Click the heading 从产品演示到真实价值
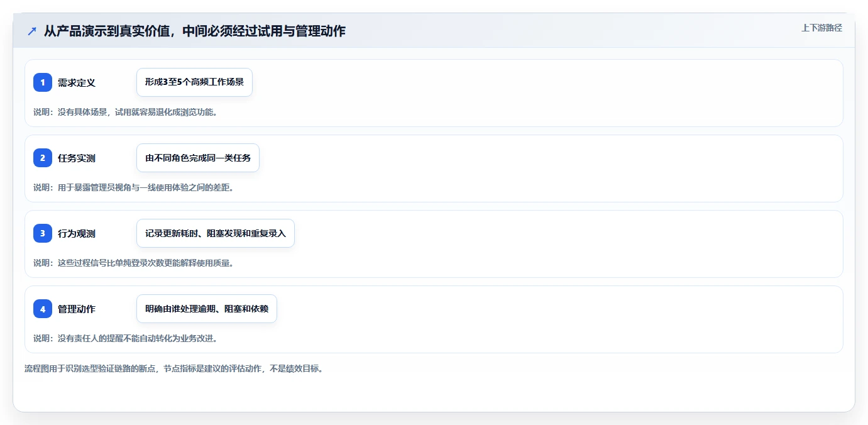This screenshot has width=868, height=425. pyautogui.click(x=195, y=31)
